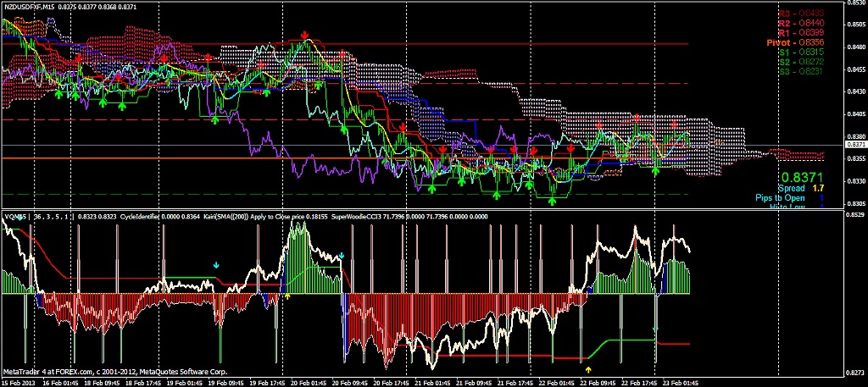Click the current price marker on price axis

point(855,146)
